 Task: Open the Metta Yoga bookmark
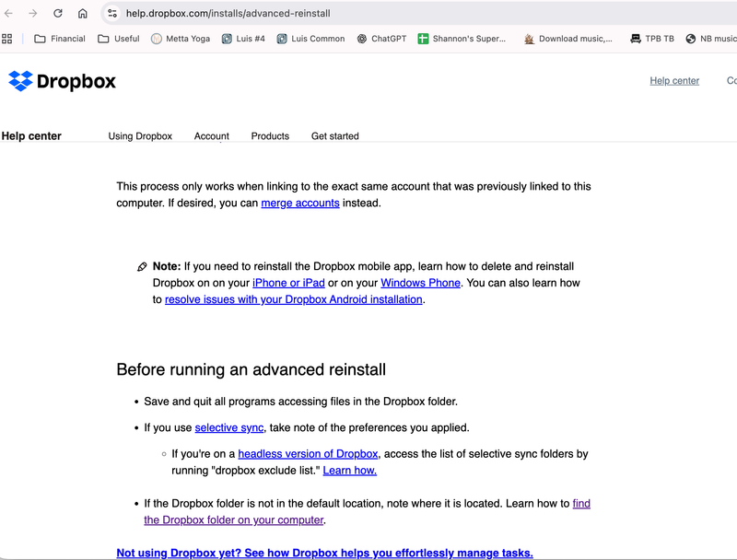[x=181, y=39]
